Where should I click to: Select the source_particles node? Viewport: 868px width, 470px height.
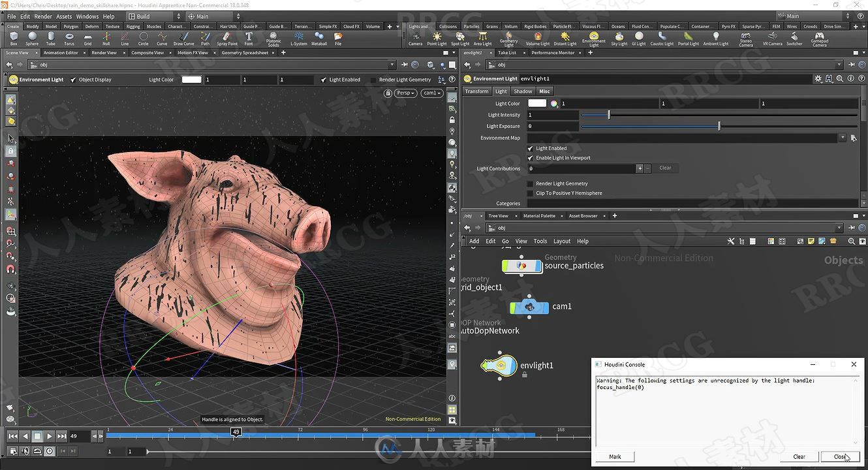coord(522,266)
